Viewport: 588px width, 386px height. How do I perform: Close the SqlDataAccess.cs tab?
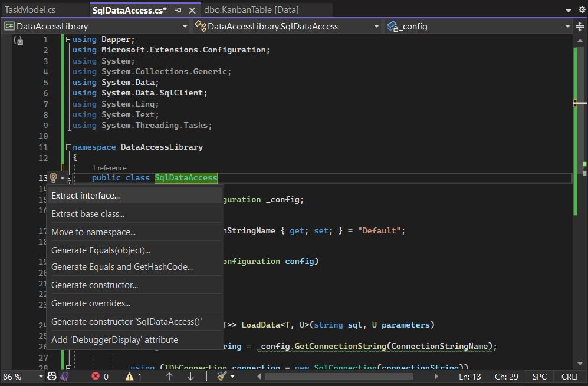pos(192,11)
